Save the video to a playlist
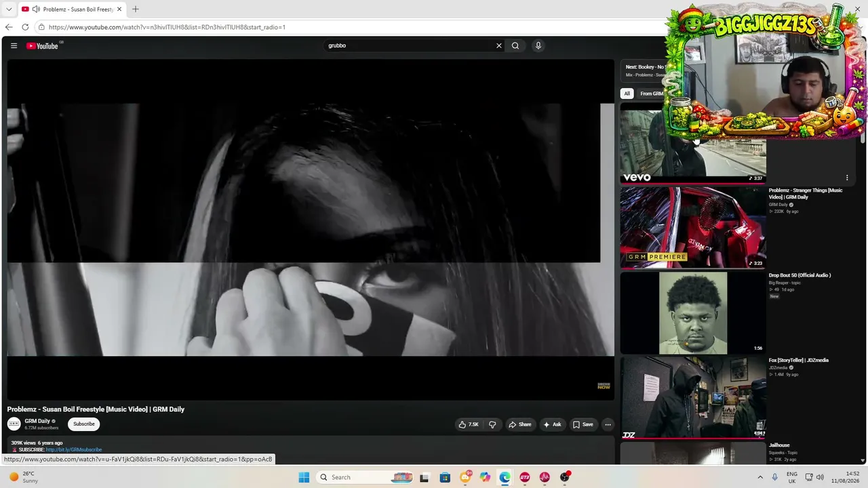868x488 pixels. coord(583,424)
